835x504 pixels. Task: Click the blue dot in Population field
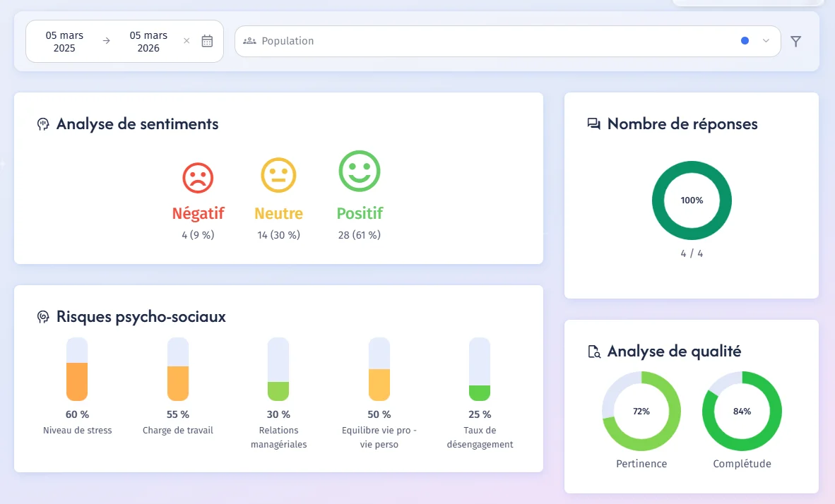coord(745,40)
